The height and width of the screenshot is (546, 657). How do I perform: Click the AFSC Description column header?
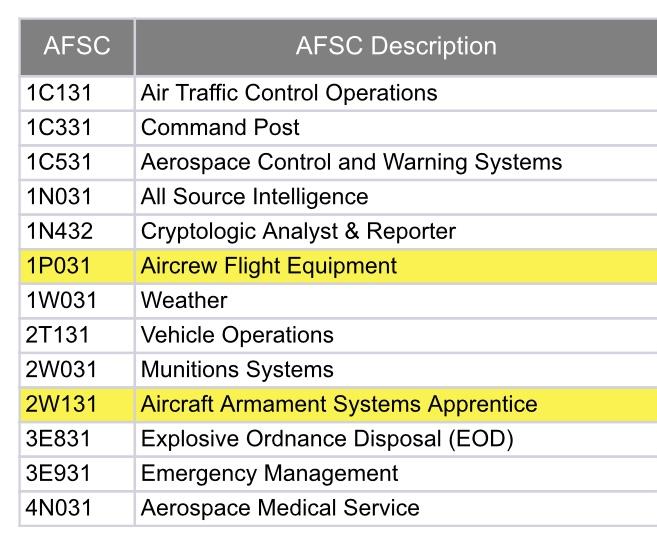396,46
